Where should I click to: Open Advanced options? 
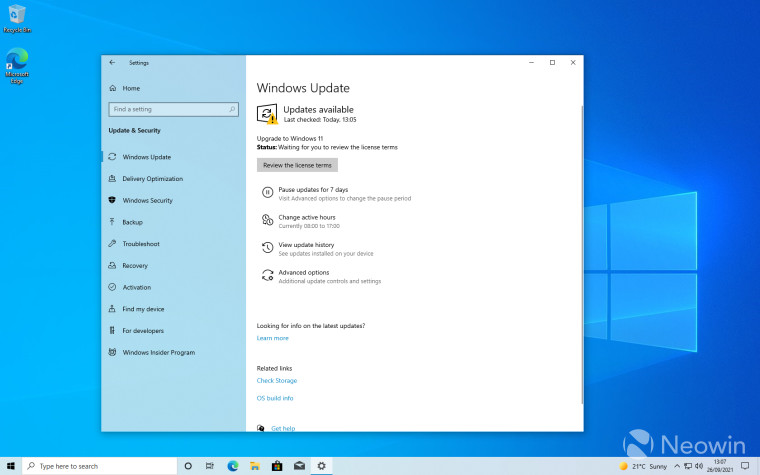tap(303, 272)
